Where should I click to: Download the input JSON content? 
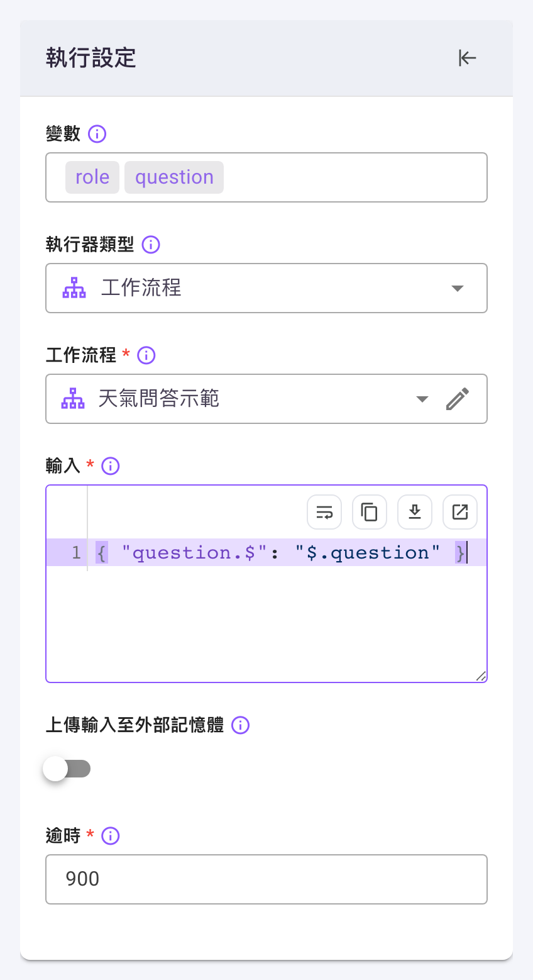(x=415, y=512)
